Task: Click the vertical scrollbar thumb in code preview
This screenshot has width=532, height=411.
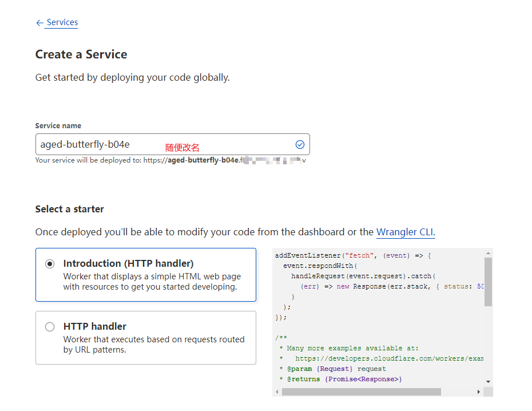Action: 488,282
